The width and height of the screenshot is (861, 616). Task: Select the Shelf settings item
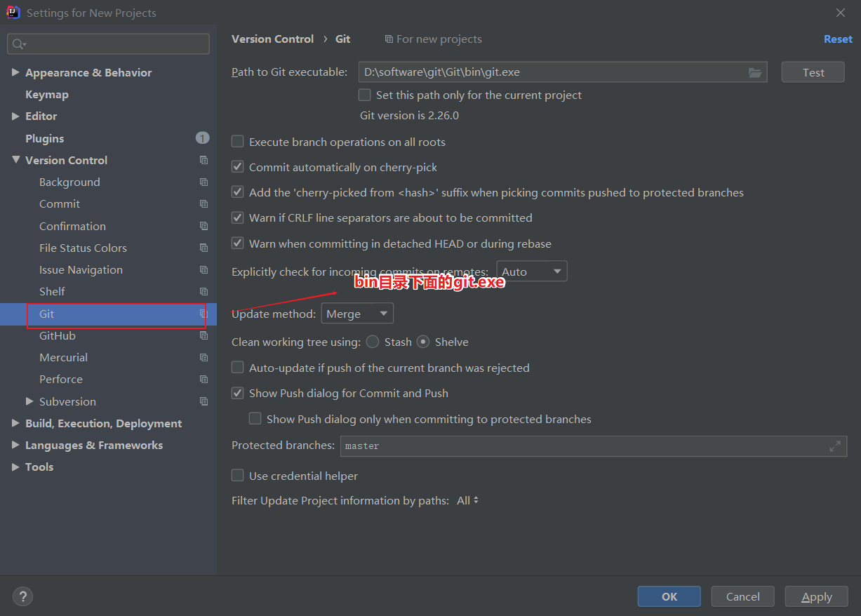[52, 291]
